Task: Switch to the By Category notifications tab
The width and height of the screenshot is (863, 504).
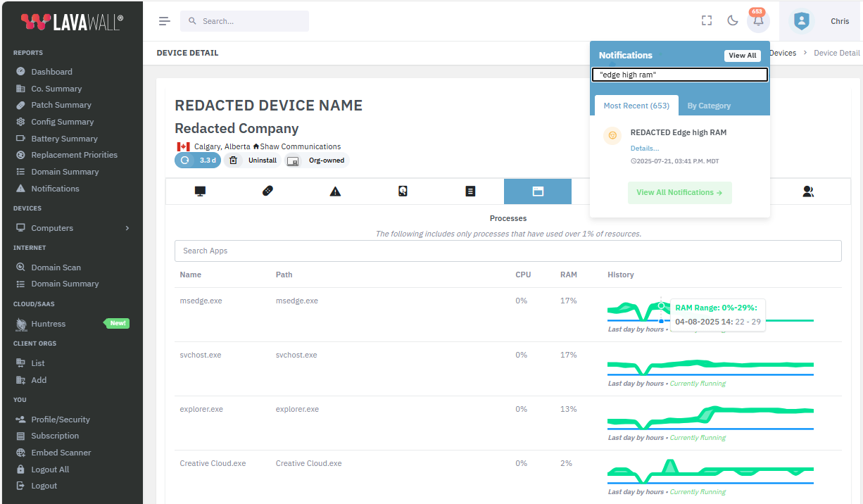Action: point(709,105)
